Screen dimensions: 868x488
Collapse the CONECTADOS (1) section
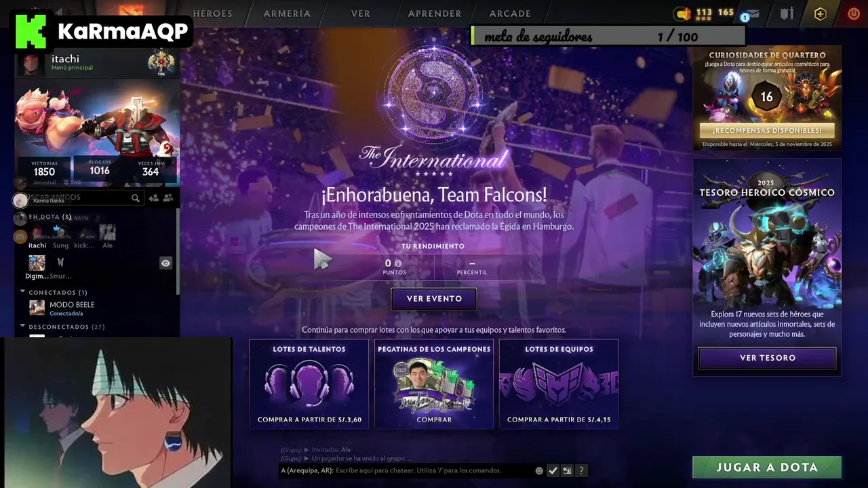[x=54, y=293]
